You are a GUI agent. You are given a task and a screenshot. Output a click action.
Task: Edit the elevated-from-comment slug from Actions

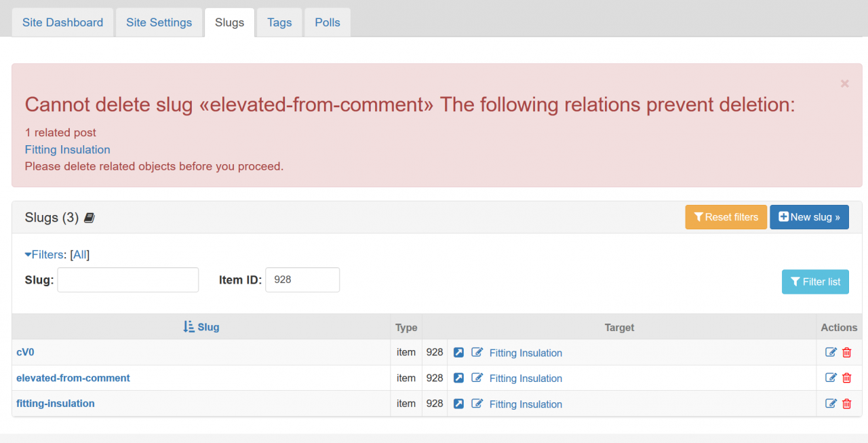coord(831,378)
